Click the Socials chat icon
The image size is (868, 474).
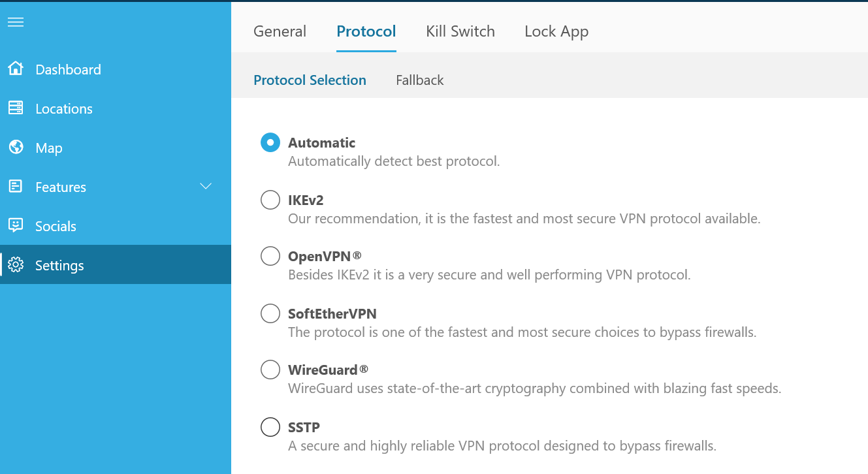click(x=16, y=225)
